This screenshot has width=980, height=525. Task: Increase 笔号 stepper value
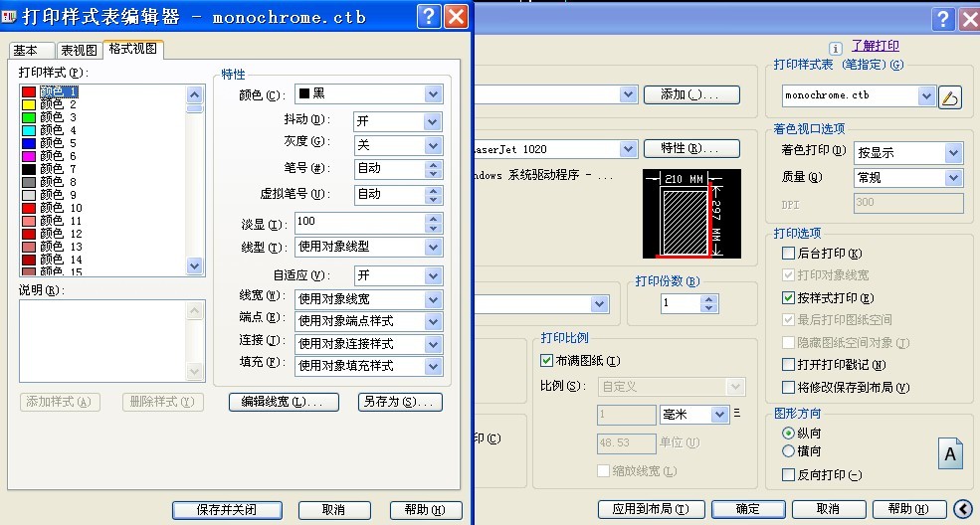(433, 165)
